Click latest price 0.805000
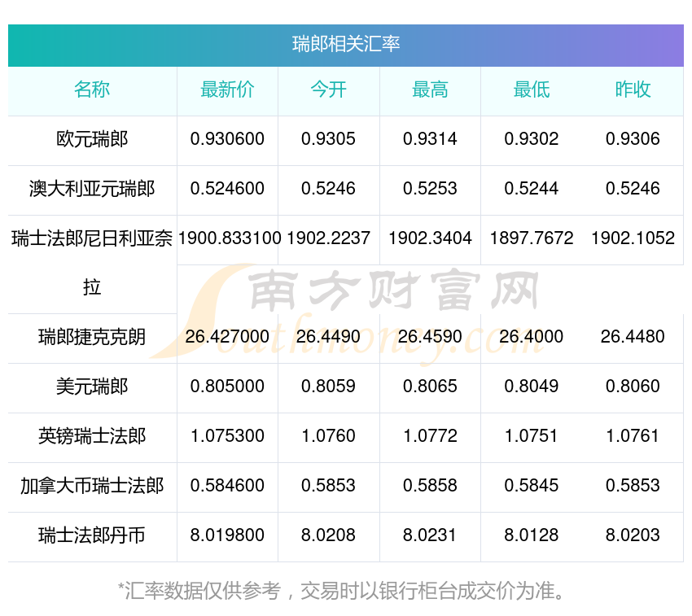 [x=227, y=387]
